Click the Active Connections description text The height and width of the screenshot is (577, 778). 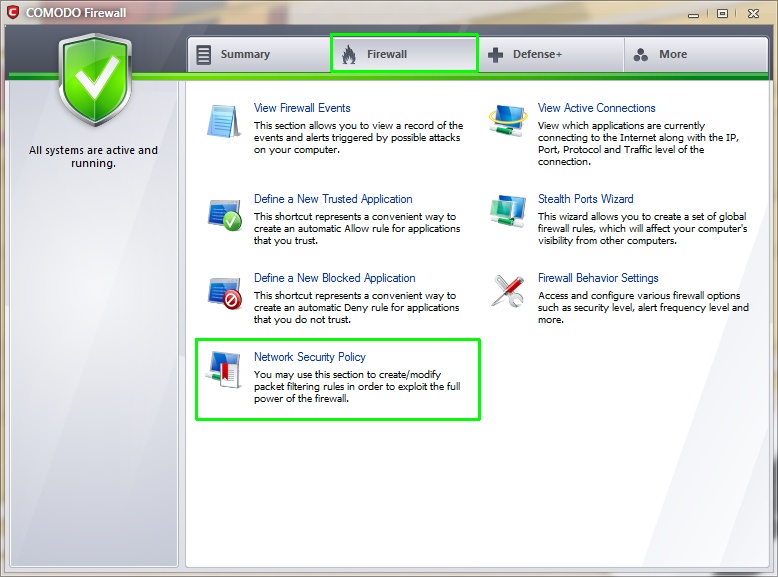click(x=638, y=143)
